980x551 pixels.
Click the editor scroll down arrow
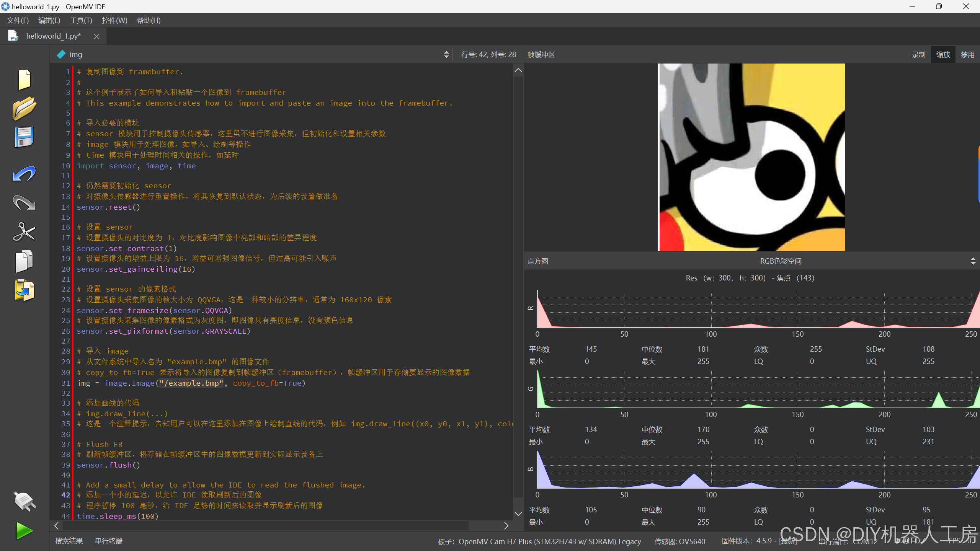518,514
